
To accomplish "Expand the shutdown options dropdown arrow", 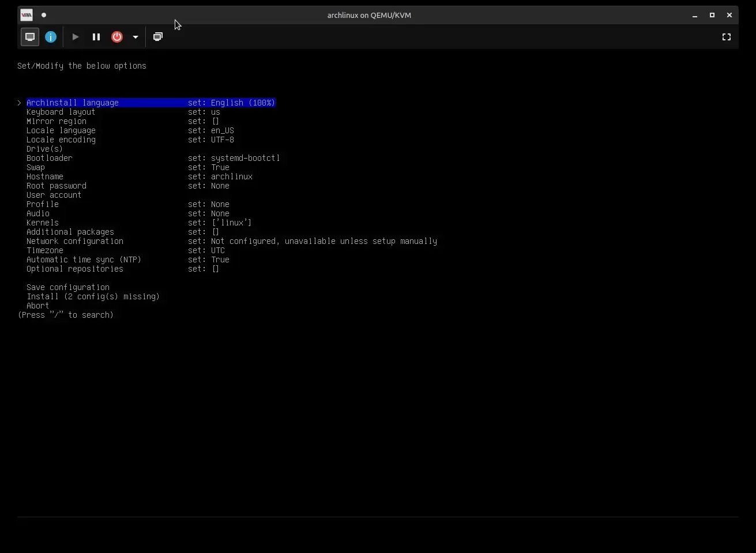I will click(136, 37).
